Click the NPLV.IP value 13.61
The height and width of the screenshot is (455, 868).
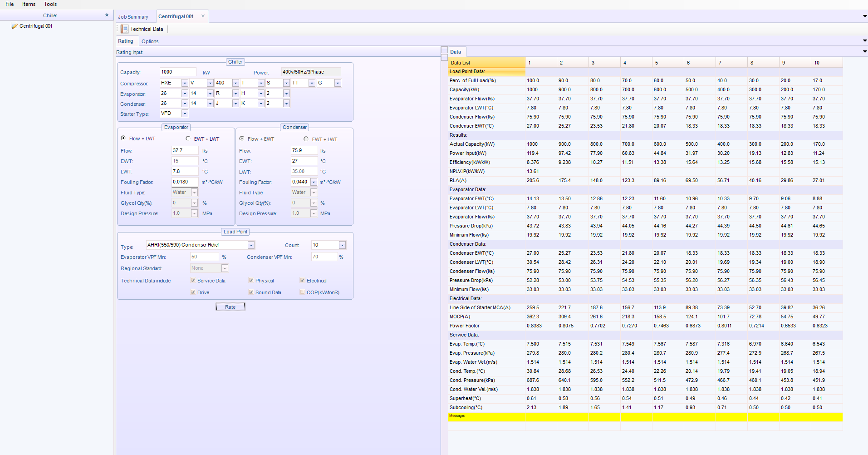coord(533,171)
